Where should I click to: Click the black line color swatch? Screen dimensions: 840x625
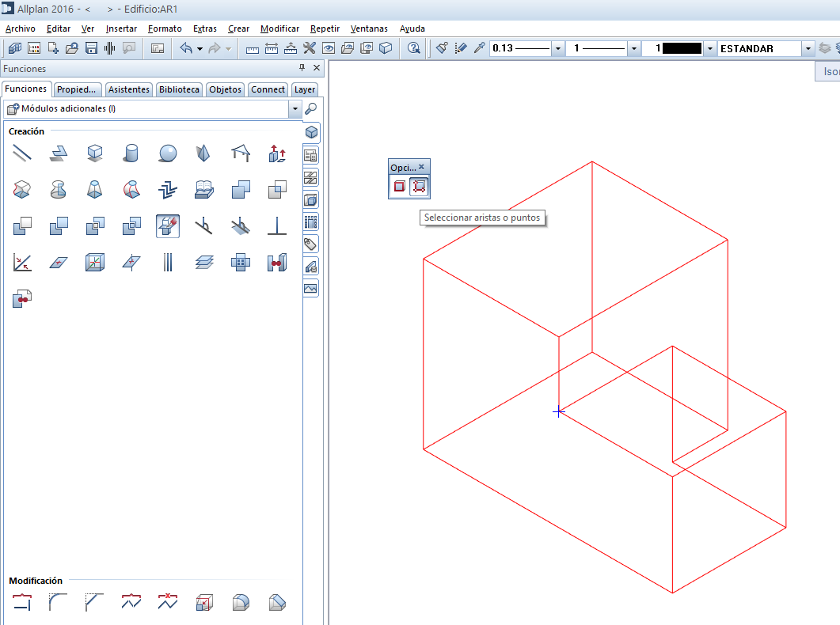click(682, 49)
